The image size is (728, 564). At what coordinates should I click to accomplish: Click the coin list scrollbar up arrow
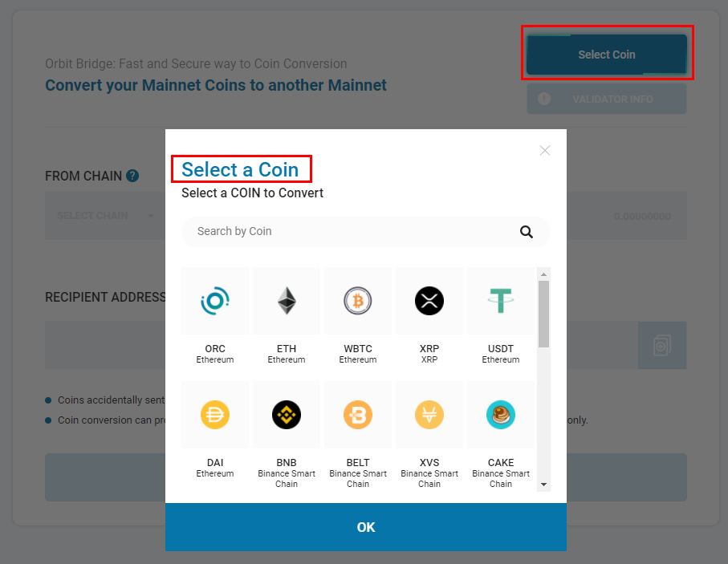[543, 274]
